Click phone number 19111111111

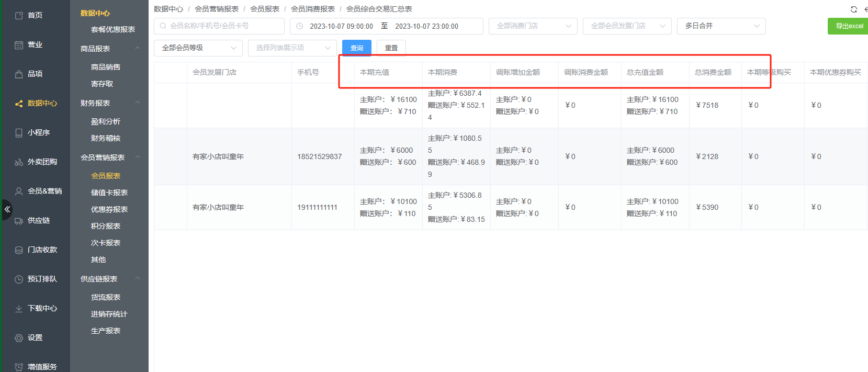pos(318,207)
